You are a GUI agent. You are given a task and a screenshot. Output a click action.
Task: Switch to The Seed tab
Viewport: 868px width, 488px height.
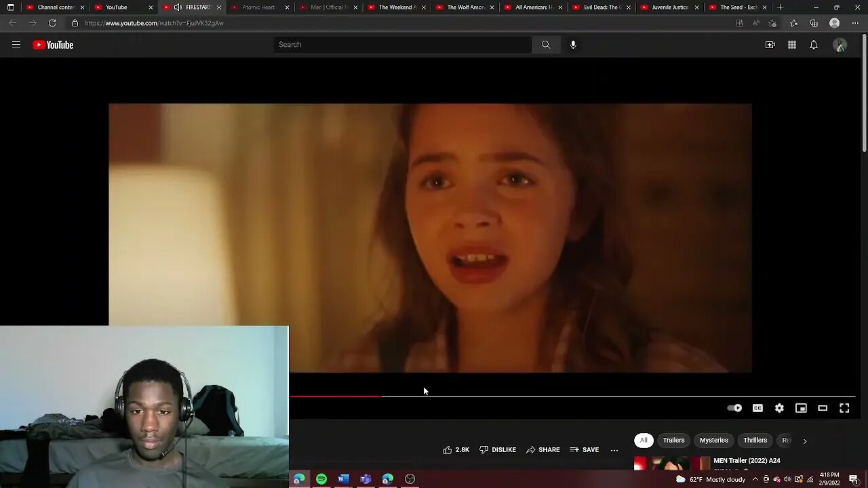point(736,7)
